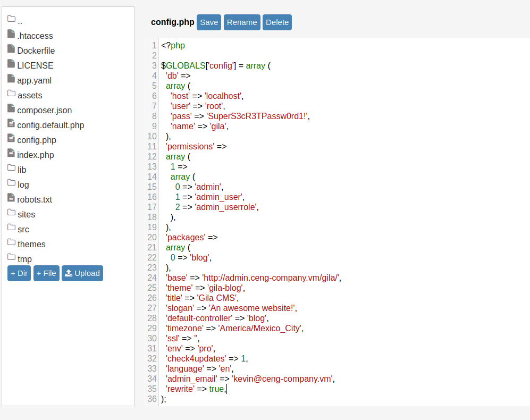Open index.php in the editor
The image size is (530, 420).
[x=35, y=155]
